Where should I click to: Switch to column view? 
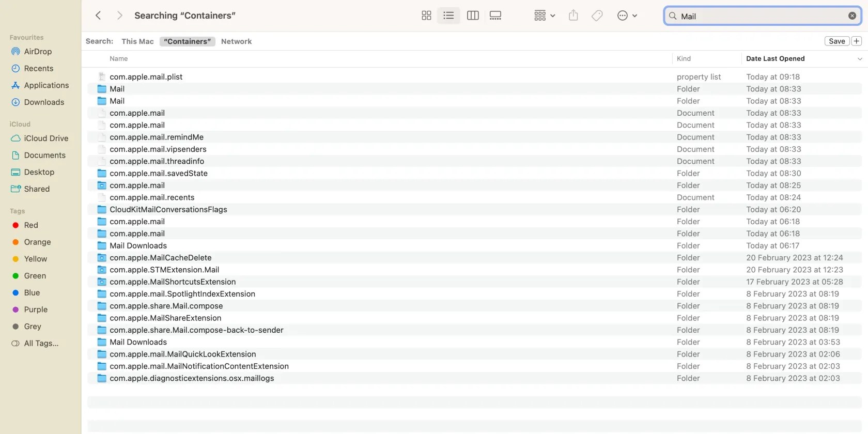pyautogui.click(x=473, y=16)
